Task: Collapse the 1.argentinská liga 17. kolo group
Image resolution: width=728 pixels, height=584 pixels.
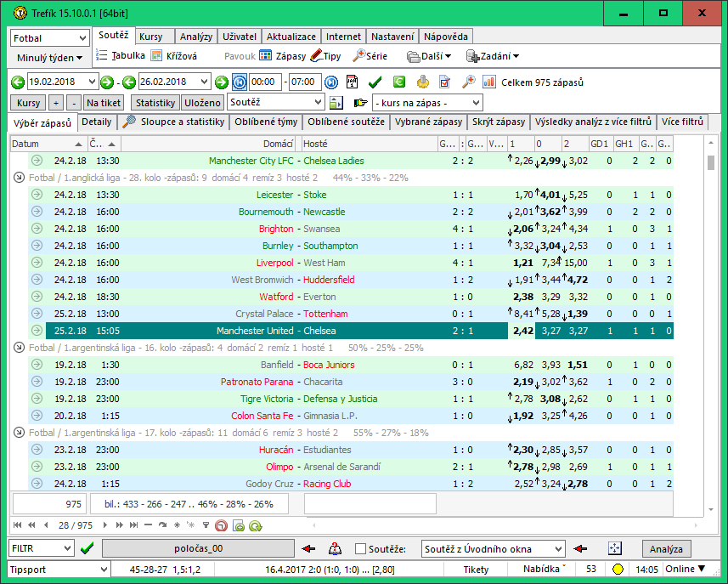Action: point(19,433)
